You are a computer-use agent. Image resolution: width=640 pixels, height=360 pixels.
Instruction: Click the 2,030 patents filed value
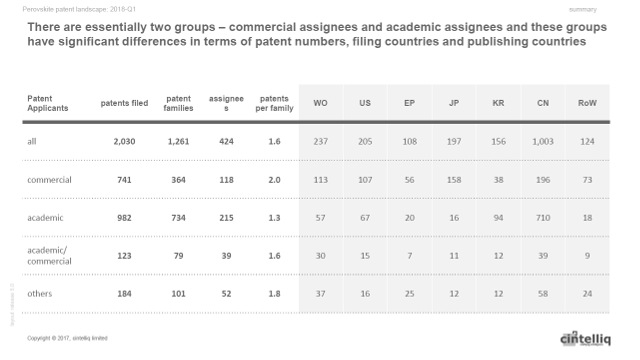(x=124, y=141)
